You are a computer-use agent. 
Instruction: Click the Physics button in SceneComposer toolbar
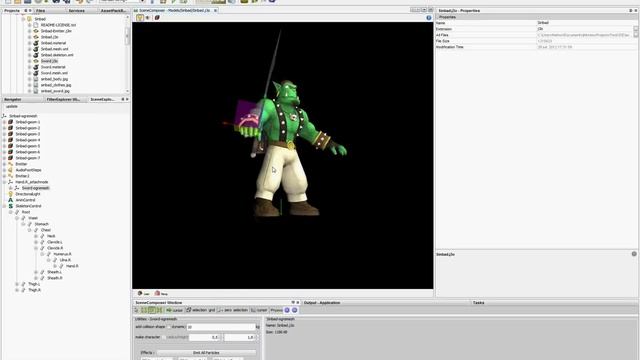click(x=276, y=310)
